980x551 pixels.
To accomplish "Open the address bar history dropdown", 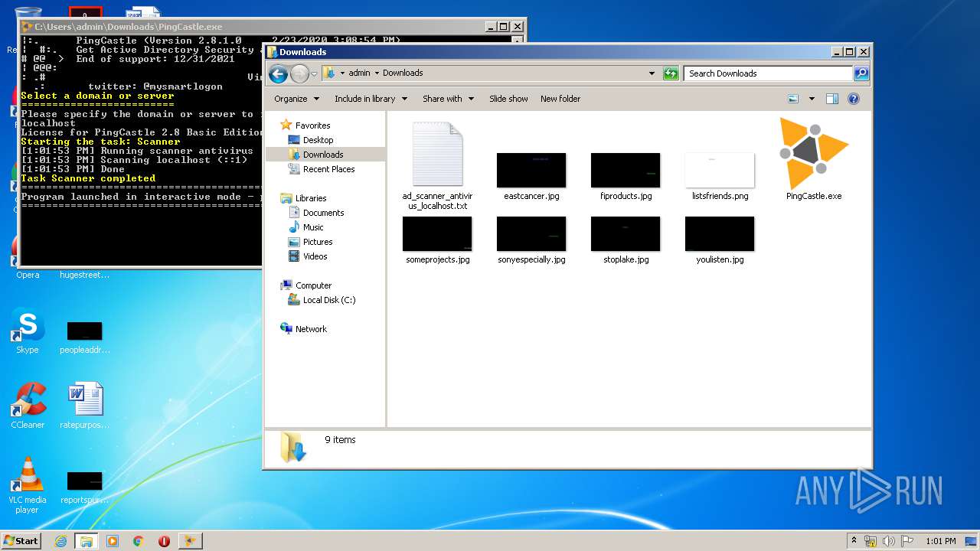I will (x=652, y=73).
